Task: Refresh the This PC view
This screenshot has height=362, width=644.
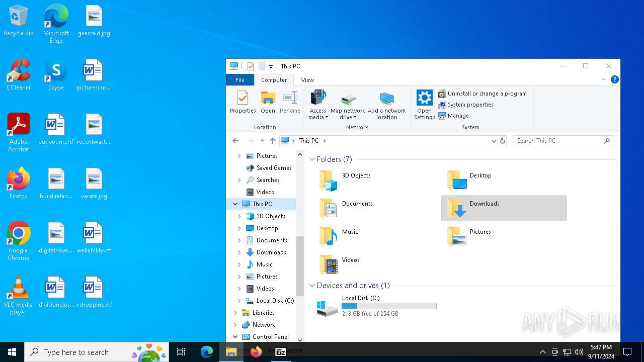Action: [x=502, y=141]
